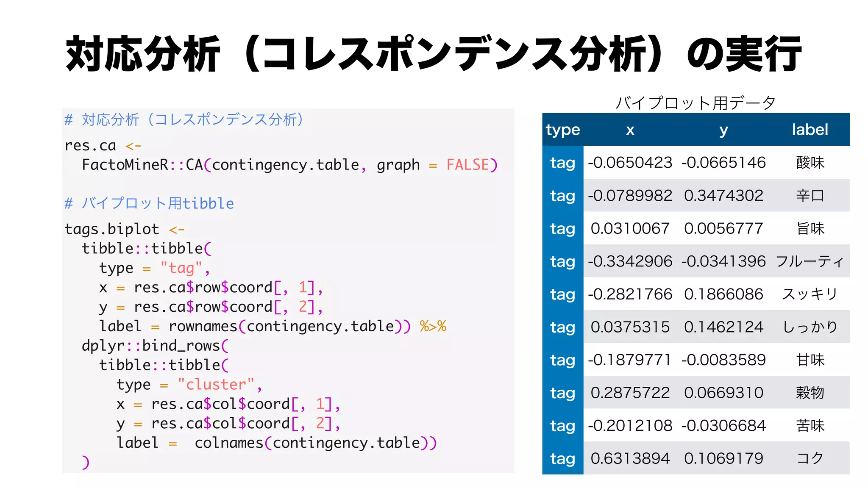This screenshot has height=488, width=868.
Task: Click the code line label = rownames(contingency.table)) %>%
Action: (273, 326)
